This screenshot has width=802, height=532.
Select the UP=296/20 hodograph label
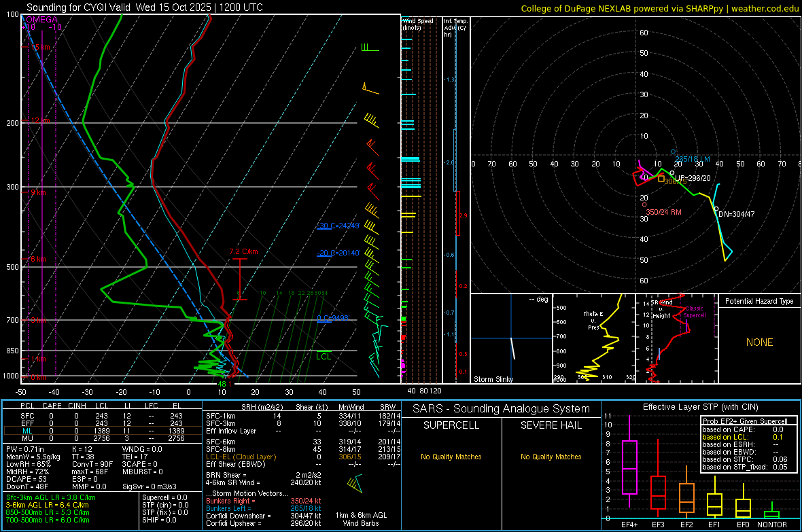coord(693,178)
